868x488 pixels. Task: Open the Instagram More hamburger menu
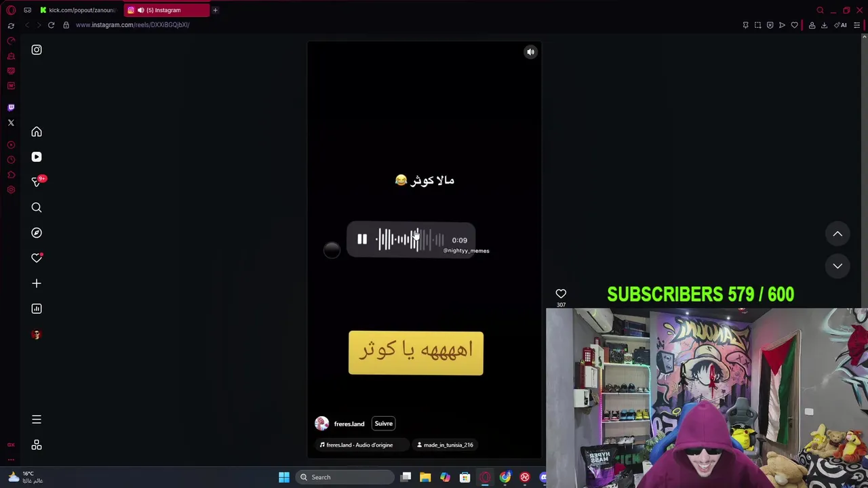[37, 420]
